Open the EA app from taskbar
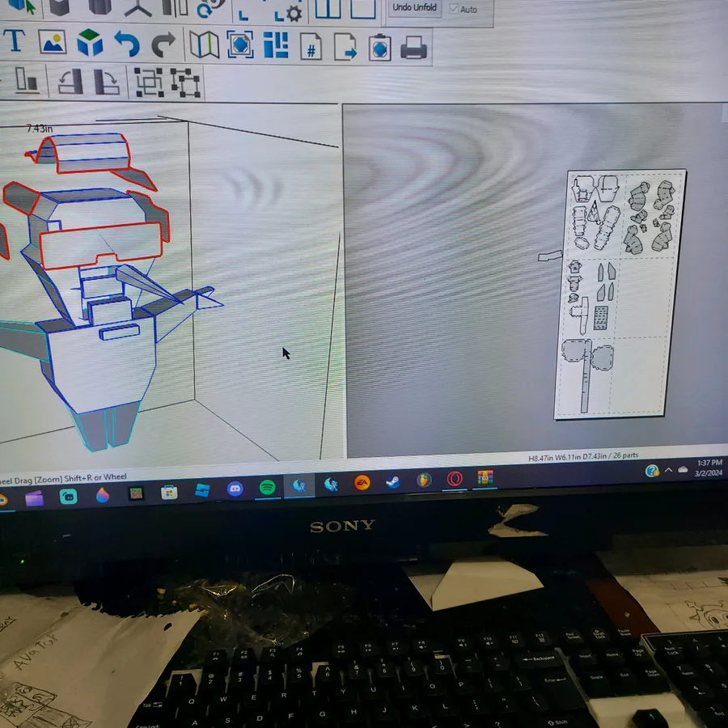The image size is (728, 728). [362, 484]
